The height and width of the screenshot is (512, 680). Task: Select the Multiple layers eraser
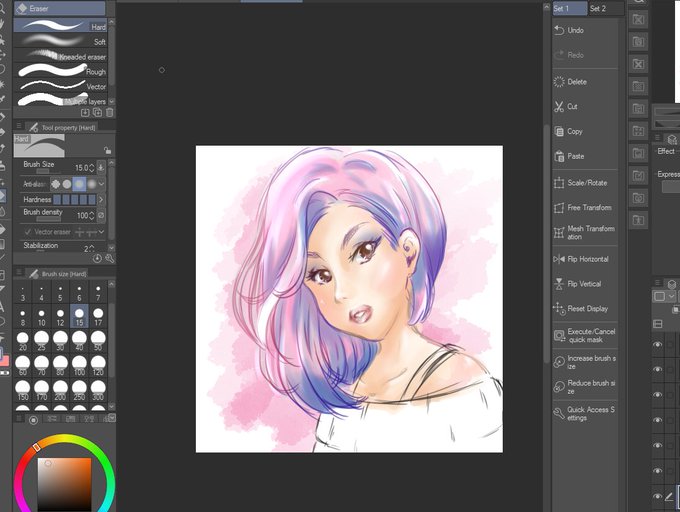[60, 100]
